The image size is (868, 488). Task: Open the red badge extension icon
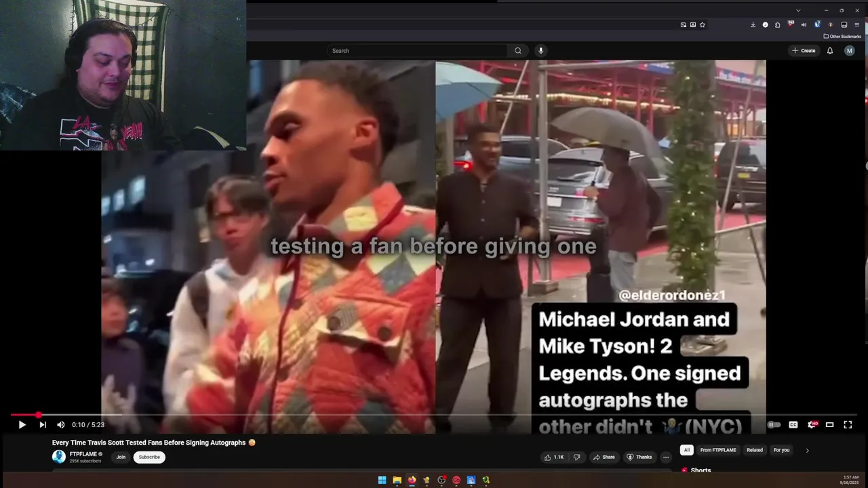[x=791, y=24]
